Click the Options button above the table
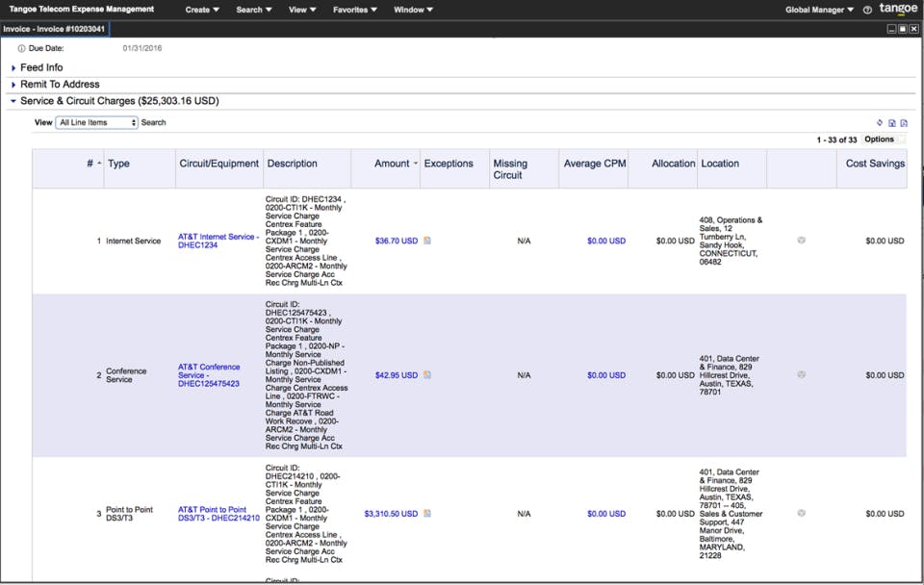The width and height of the screenshot is (924, 585). [x=879, y=140]
